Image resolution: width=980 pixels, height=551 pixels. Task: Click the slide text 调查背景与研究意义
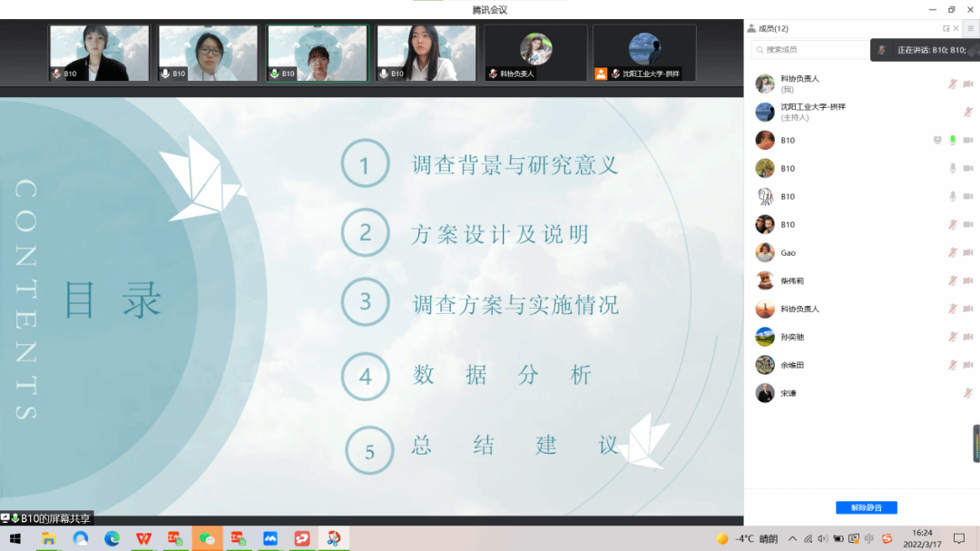[515, 165]
